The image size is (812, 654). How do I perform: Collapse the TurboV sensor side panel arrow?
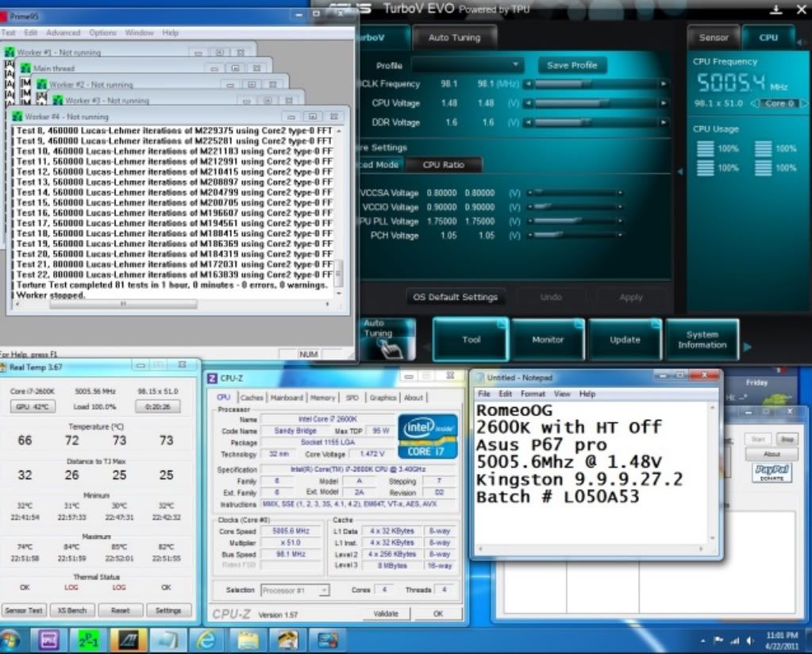pyautogui.click(x=680, y=171)
